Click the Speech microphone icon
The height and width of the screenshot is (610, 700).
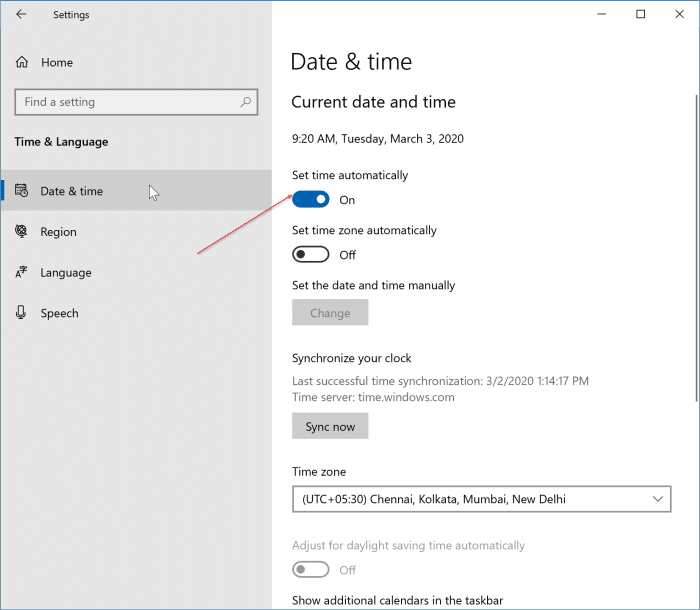tap(21, 313)
